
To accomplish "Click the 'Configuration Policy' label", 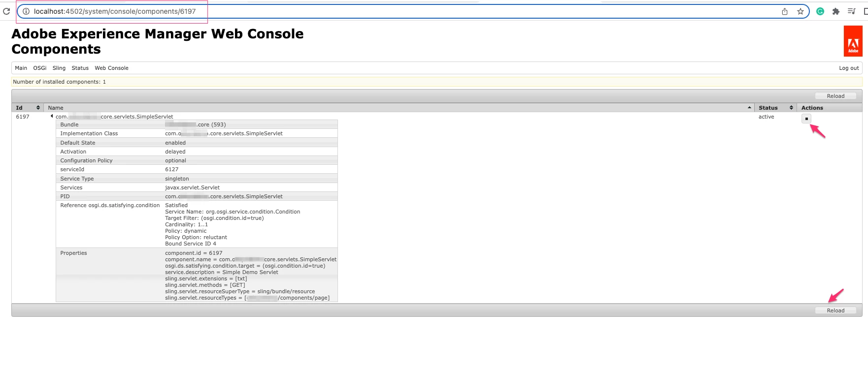I will click(86, 160).
